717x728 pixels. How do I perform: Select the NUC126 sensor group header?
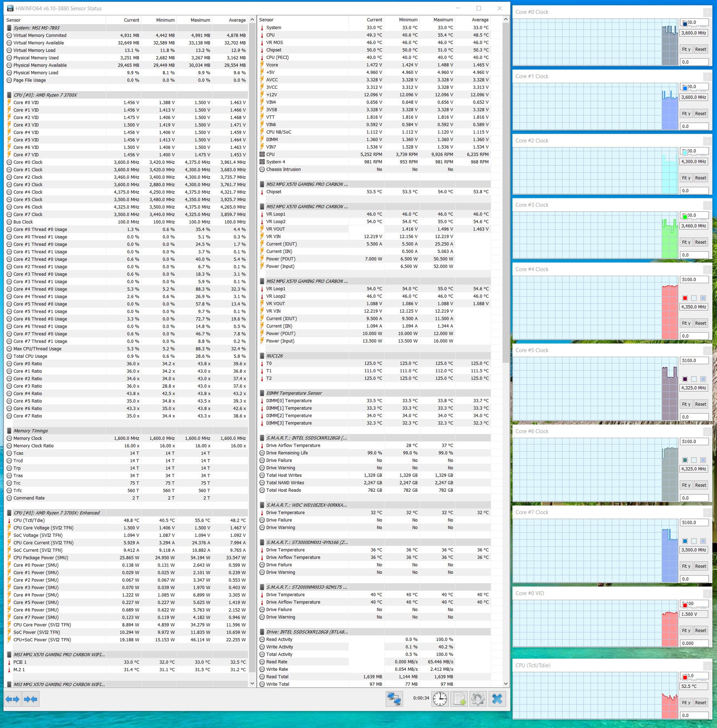pos(275,356)
